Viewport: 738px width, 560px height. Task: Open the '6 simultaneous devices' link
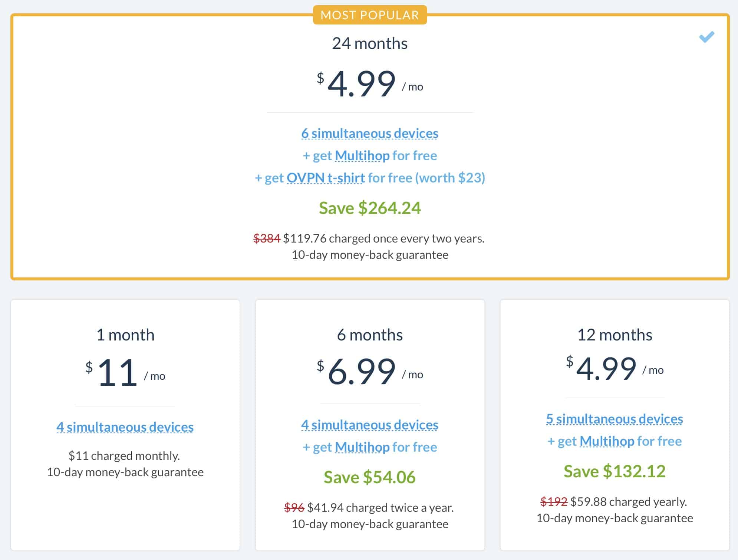pos(370,134)
